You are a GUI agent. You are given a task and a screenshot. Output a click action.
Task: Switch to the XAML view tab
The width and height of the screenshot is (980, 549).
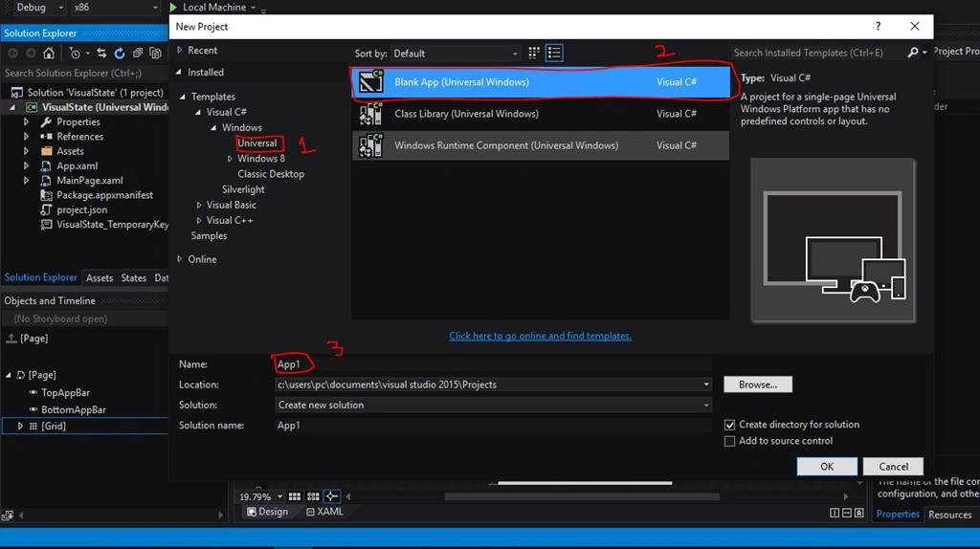coord(324,512)
